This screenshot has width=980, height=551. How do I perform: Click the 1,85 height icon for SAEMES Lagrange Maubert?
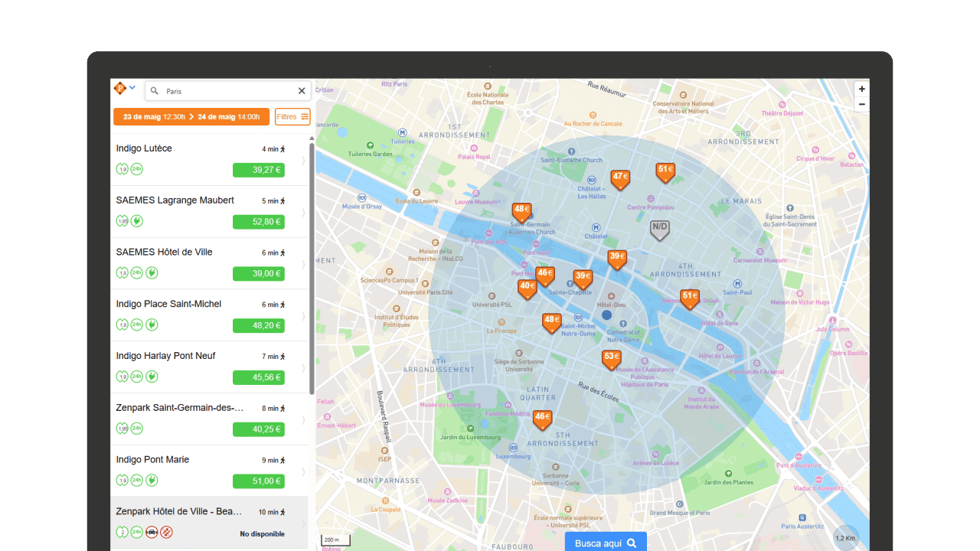click(x=122, y=221)
